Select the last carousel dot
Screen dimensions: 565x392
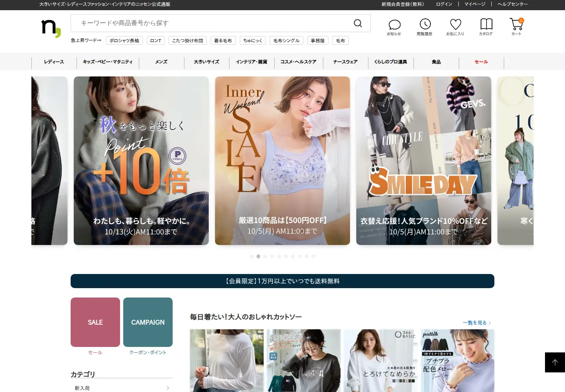(x=313, y=256)
